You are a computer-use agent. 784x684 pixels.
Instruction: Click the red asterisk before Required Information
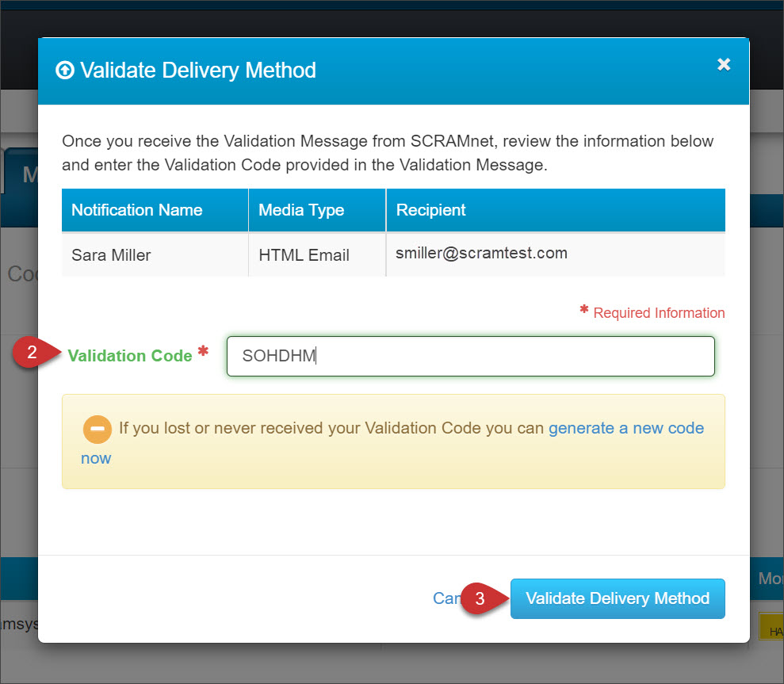point(584,310)
